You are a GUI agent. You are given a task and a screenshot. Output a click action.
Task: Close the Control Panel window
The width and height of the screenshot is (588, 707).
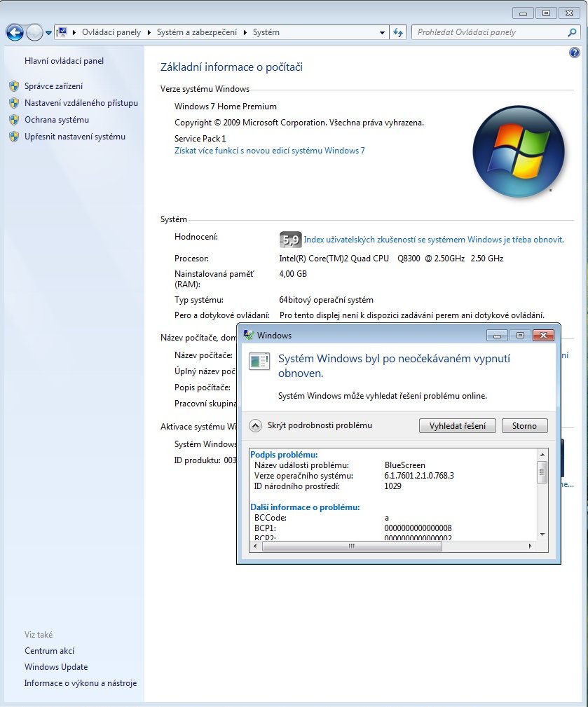click(x=570, y=13)
